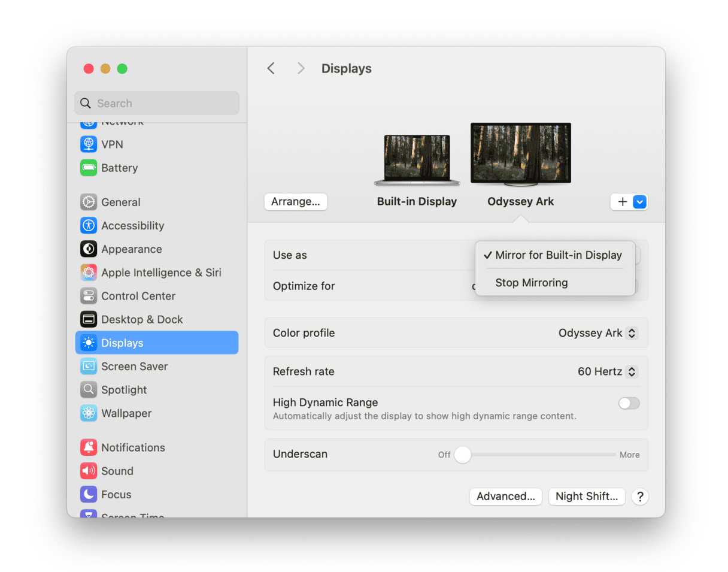Click the Spotlight sidebar label

[124, 390]
